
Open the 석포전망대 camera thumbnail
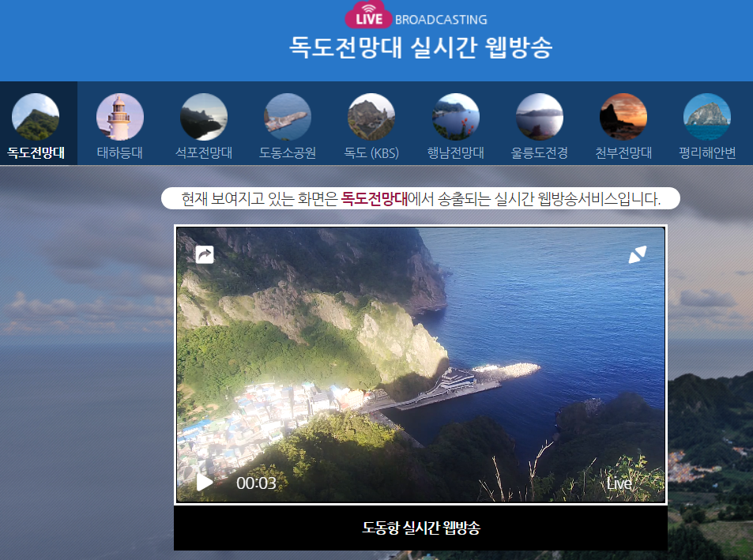204,117
